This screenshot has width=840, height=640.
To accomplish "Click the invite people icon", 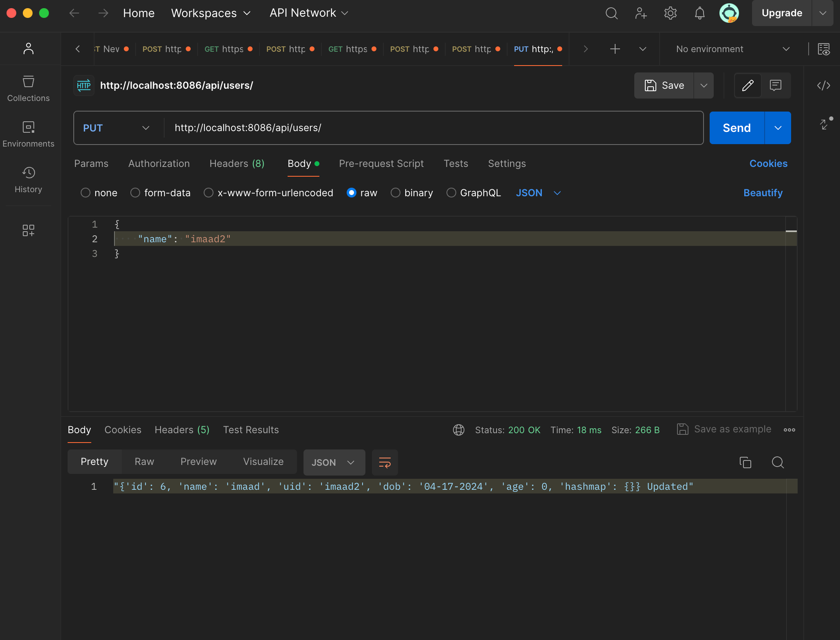I will 641,13.
